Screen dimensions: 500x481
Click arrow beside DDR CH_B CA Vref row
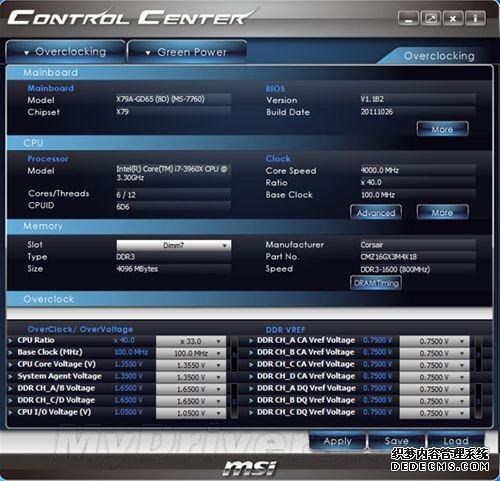point(251,353)
